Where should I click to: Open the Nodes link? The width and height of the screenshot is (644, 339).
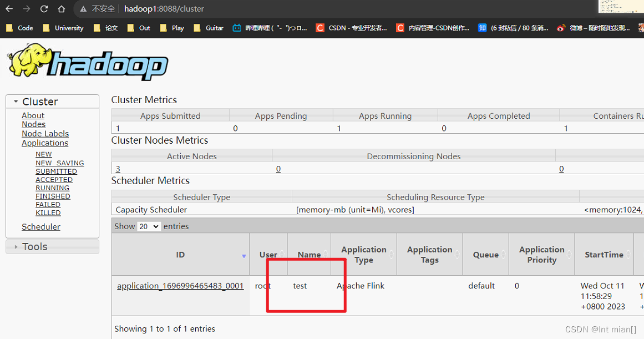[x=34, y=124]
